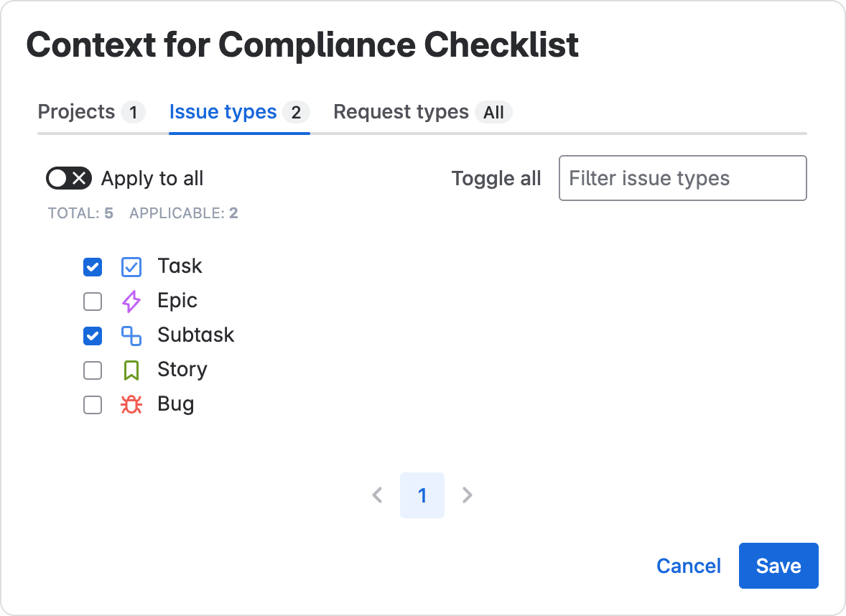Go to the previous page arrow
The width and height of the screenshot is (846, 616).
(378, 495)
